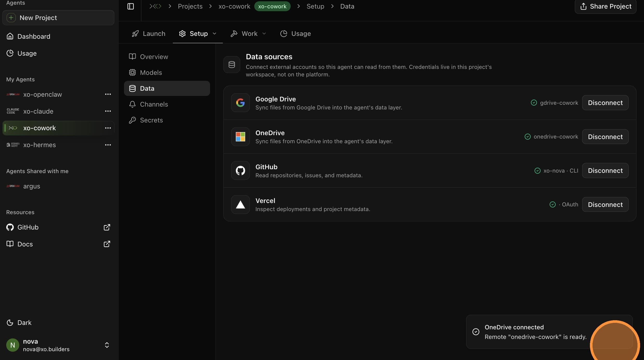Open more options for xo-hermes
The image size is (644, 360).
pyautogui.click(x=108, y=145)
